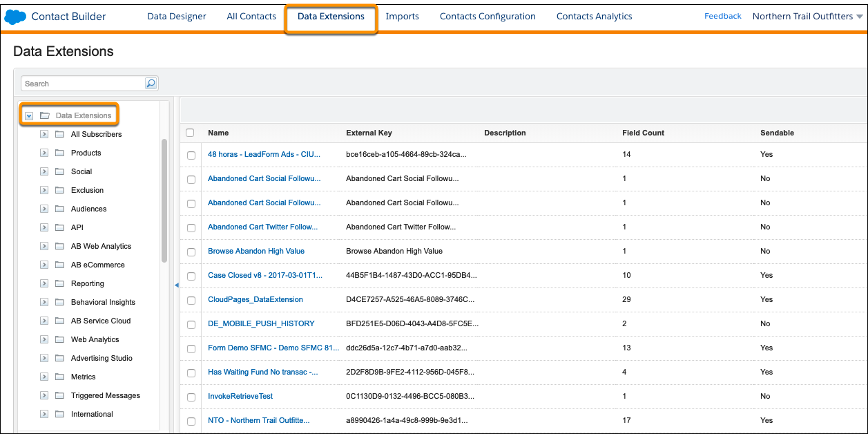Viewport: 868px width, 434px height.
Task: Click the Reporting folder icon
Action: [59, 283]
